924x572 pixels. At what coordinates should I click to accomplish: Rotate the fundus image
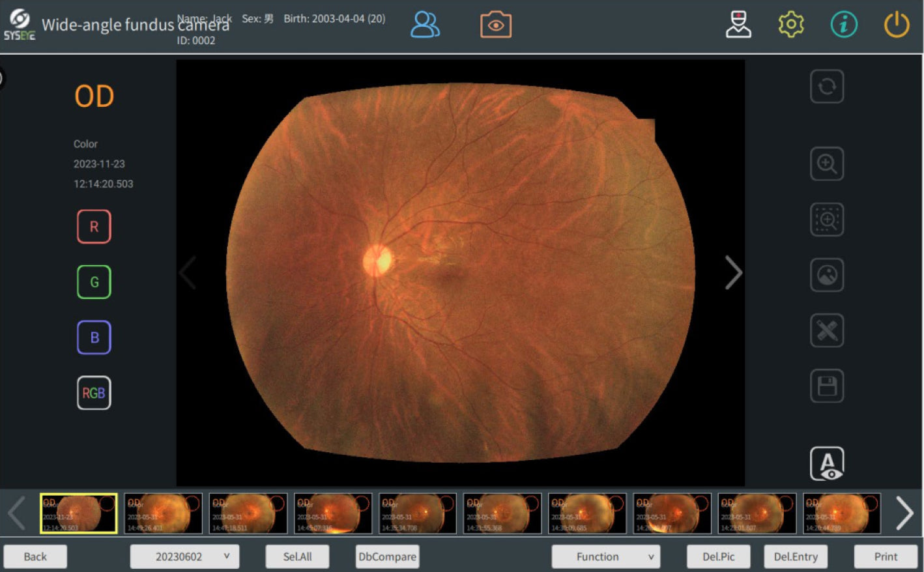click(x=826, y=87)
